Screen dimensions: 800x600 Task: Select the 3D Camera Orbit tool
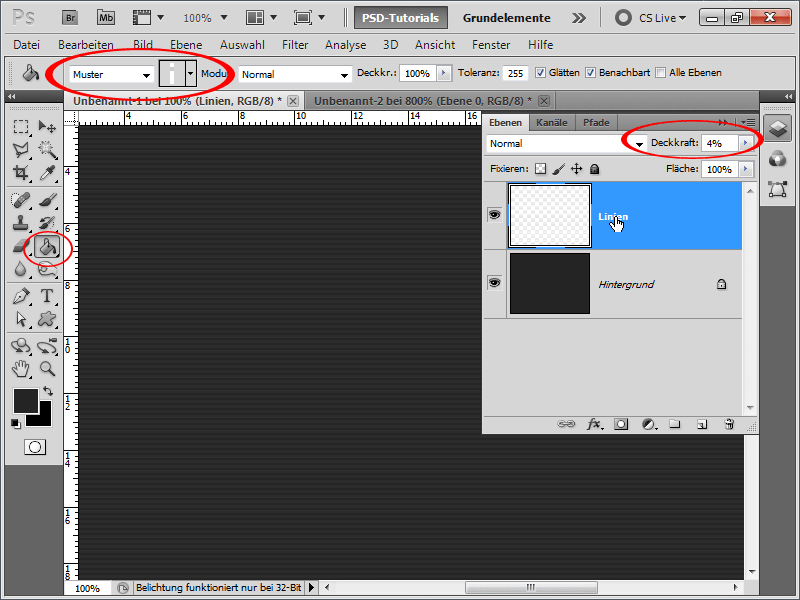[x=47, y=346]
